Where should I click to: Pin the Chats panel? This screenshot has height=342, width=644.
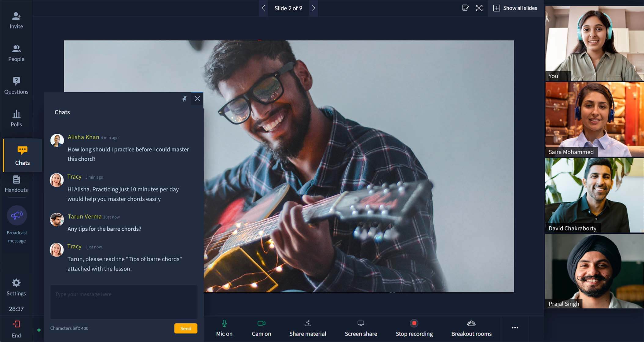click(x=185, y=99)
